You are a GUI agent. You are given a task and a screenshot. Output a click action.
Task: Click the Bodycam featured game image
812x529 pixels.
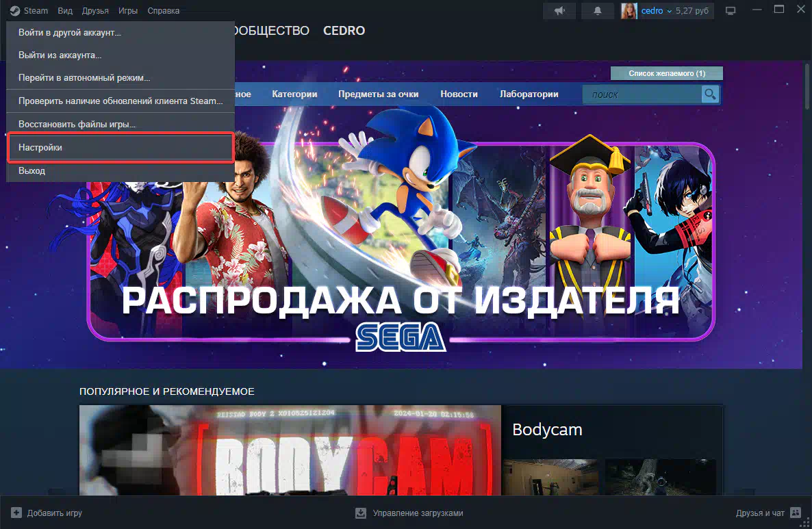290,450
